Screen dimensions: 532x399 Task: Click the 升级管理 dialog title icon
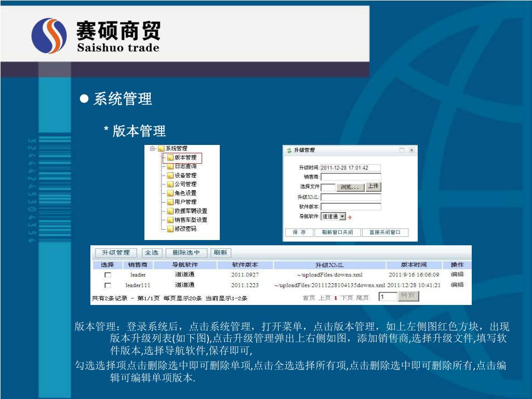pyautogui.click(x=289, y=150)
